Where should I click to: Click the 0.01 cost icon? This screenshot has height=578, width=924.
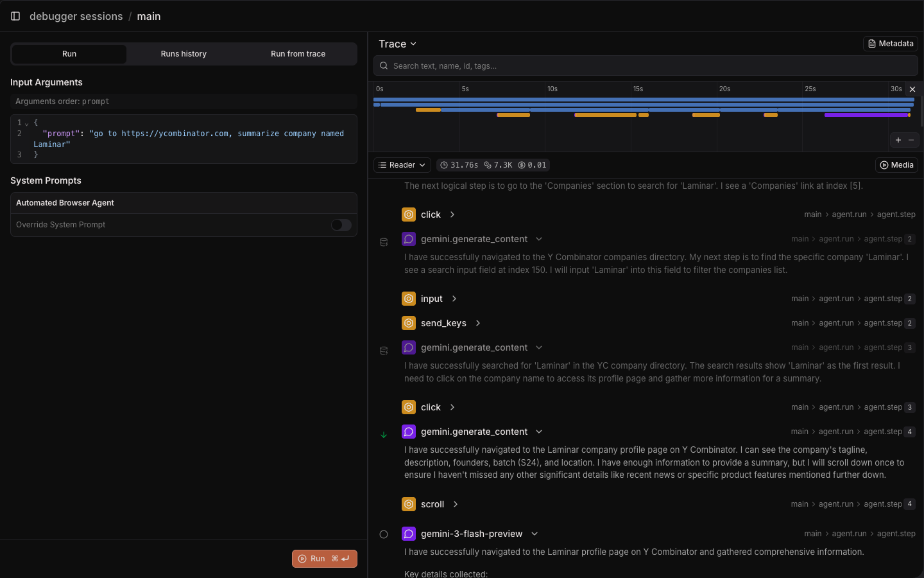(522, 165)
